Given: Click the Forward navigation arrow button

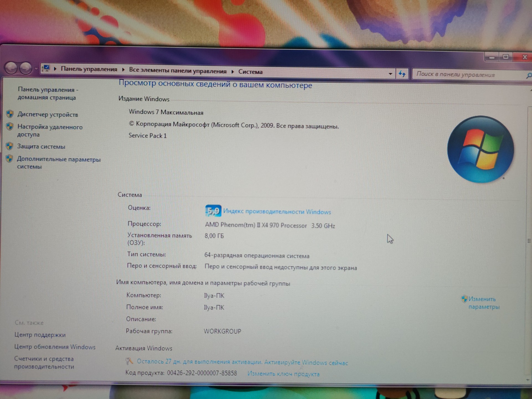Looking at the screenshot, I should [26, 68].
